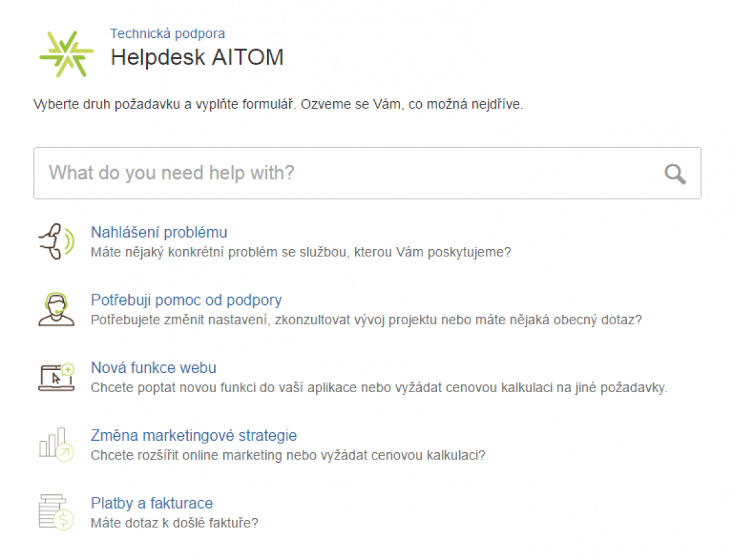Click the AITOM green star logo
This screenshot has width=733, height=560.
66,54
